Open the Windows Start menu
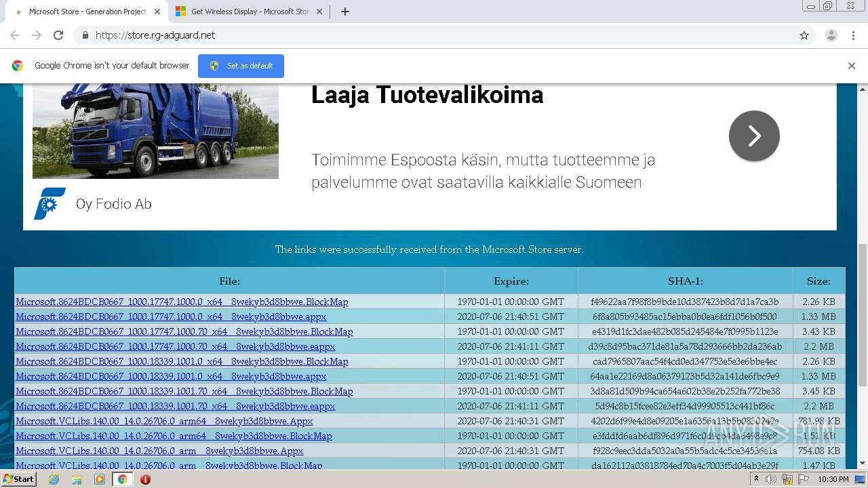Screen dimensions: 868x488 tap(18, 479)
